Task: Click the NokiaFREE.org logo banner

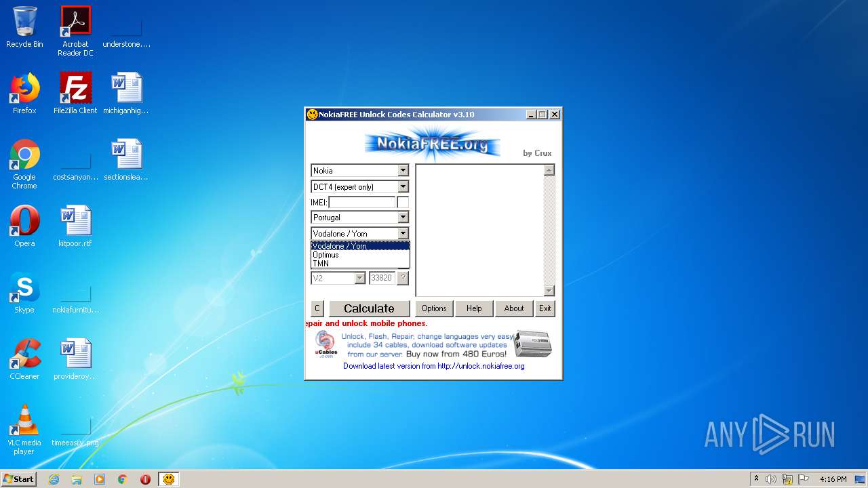Action: point(433,143)
